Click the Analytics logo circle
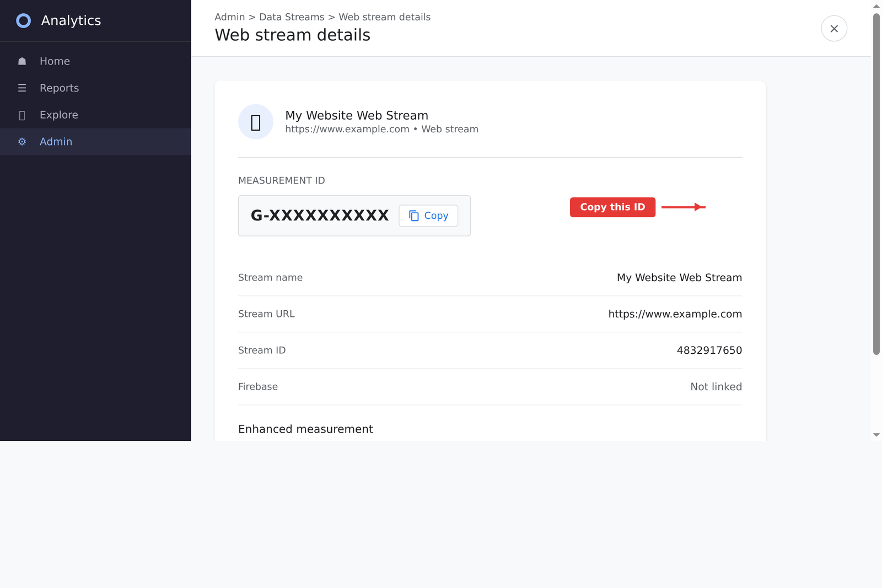 tap(23, 20)
